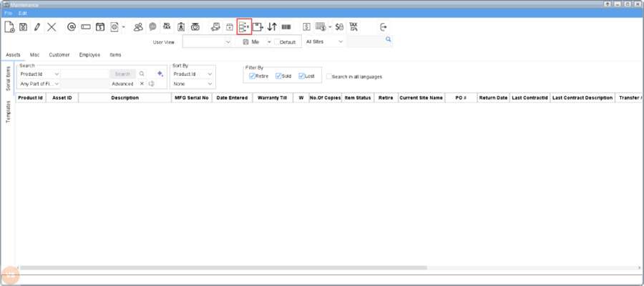This screenshot has width=644, height=286.
Task: Click the Description column header
Action: [x=125, y=98]
